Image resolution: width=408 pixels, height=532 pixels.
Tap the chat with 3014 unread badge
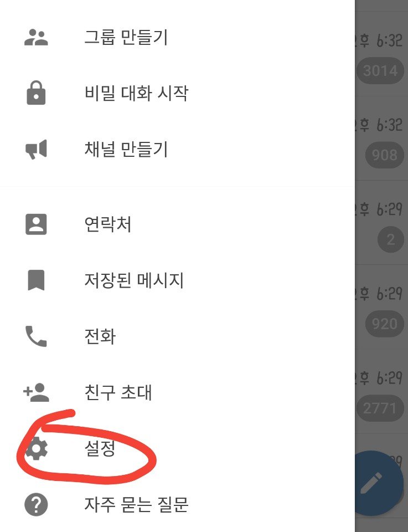click(x=381, y=54)
